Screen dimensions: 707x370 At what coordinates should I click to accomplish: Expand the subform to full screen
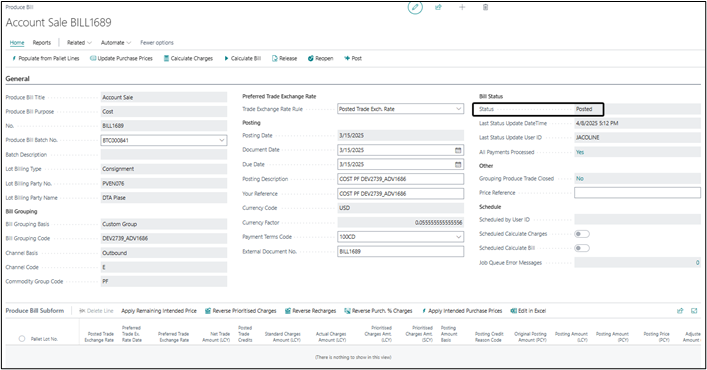coord(694,311)
